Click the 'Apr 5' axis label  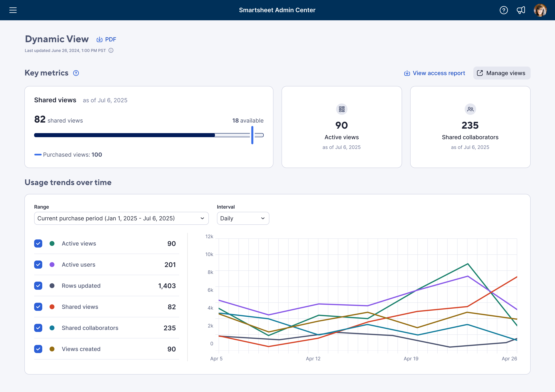[x=216, y=359]
